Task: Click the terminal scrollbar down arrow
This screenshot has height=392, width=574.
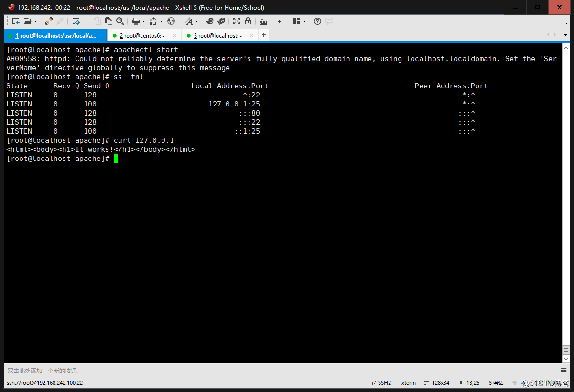Action: (565, 359)
